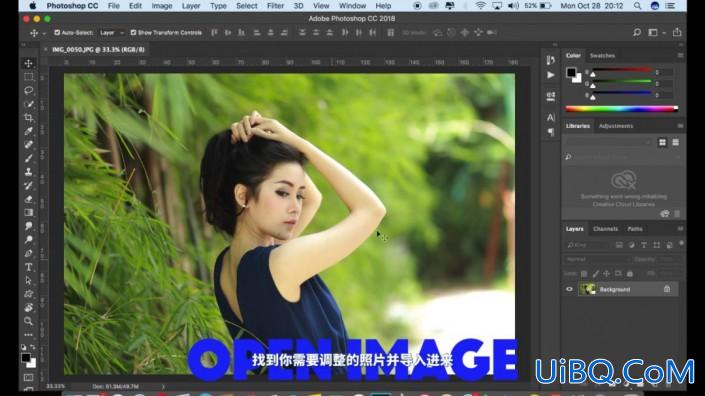This screenshot has width=705, height=396.
Task: Select the Crop tool
Action: (28, 118)
